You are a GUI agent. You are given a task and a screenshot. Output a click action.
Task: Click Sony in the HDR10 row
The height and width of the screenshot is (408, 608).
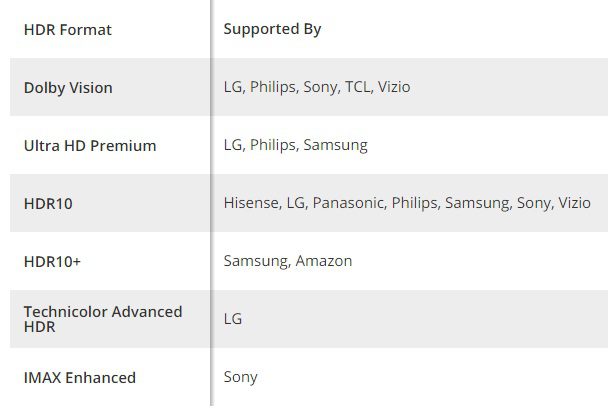coord(532,203)
